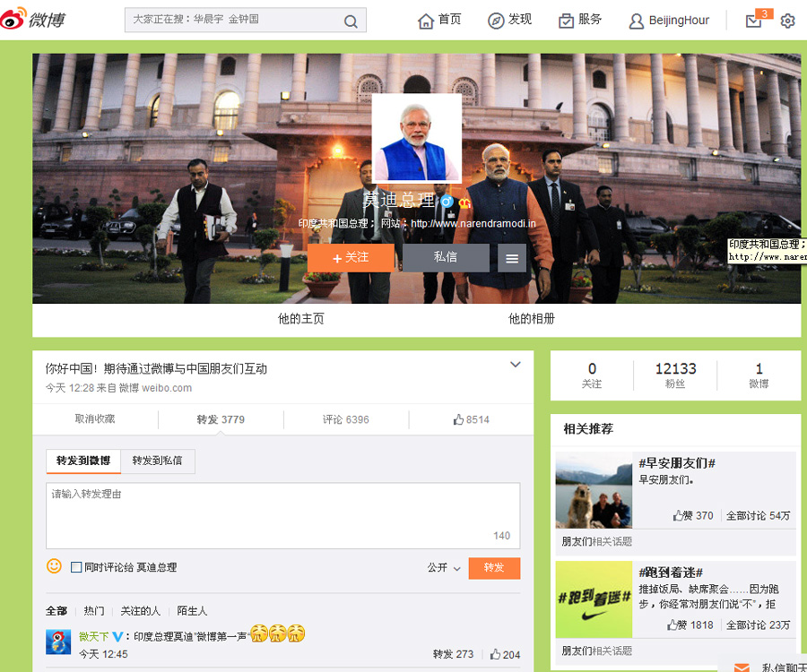807x672 pixels.
Task: Click the hamburger menu button on profile
Action: pyautogui.click(x=512, y=258)
